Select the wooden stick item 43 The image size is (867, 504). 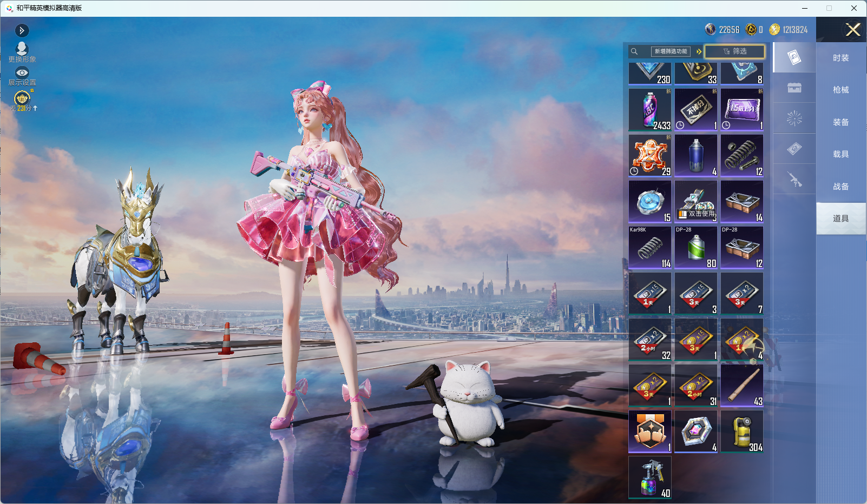pos(742,386)
